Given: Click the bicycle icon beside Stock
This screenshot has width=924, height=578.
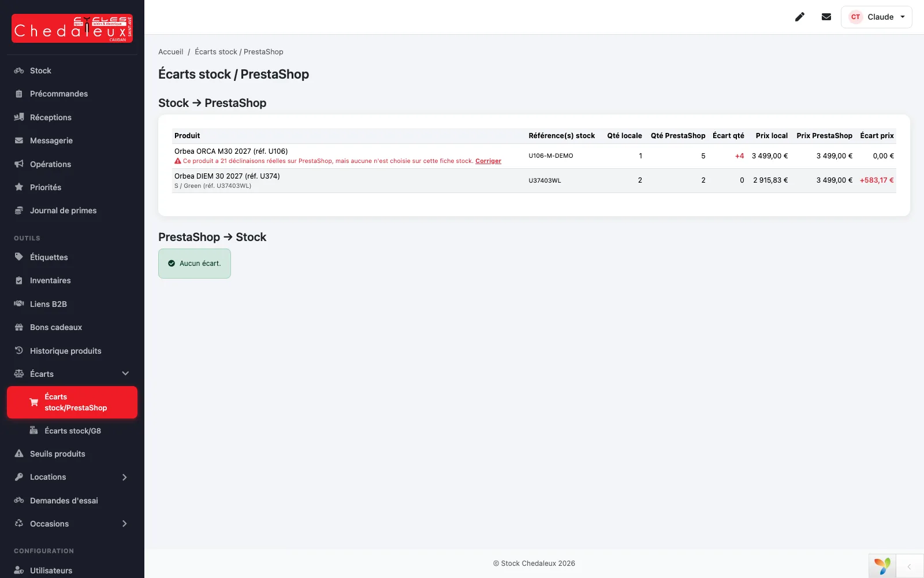Looking at the screenshot, I should [x=19, y=71].
